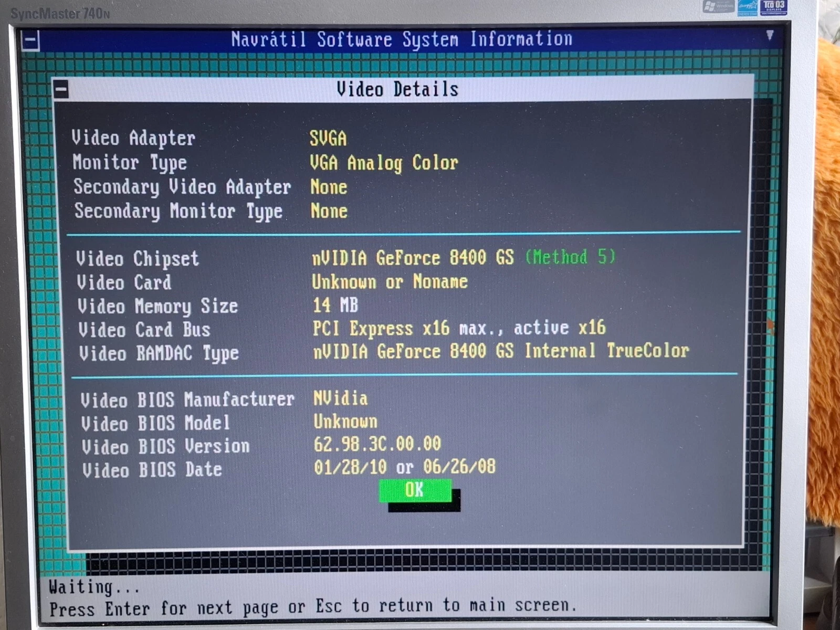Click 'Secondary Monitor Type' label
This screenshot has width=840, height=630.
(178, 211)
